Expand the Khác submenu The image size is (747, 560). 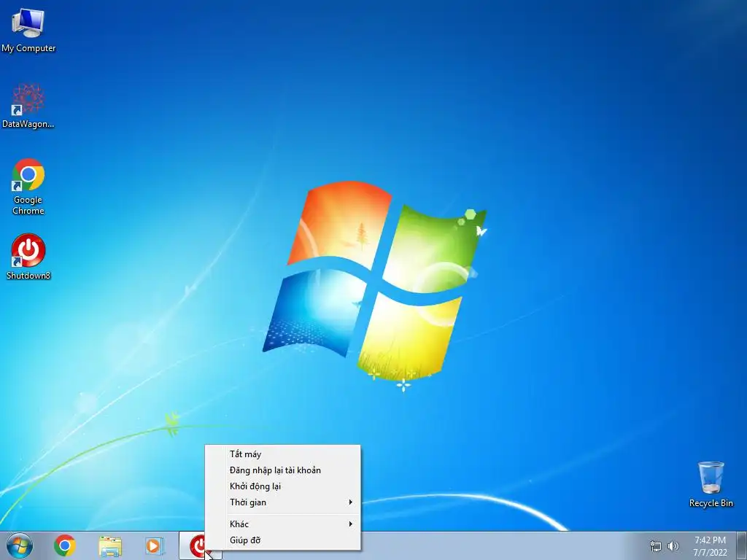(x=282, y=524)
